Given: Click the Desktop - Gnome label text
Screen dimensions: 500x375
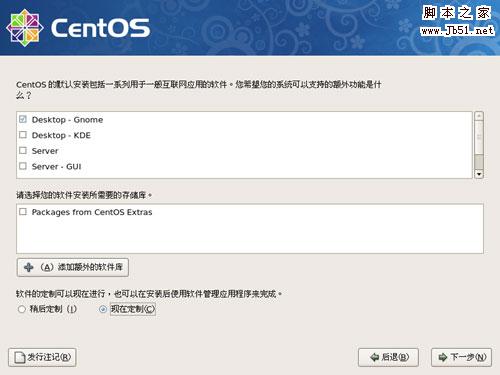Looking at the screenshot, I should click(x=67, y=120).
